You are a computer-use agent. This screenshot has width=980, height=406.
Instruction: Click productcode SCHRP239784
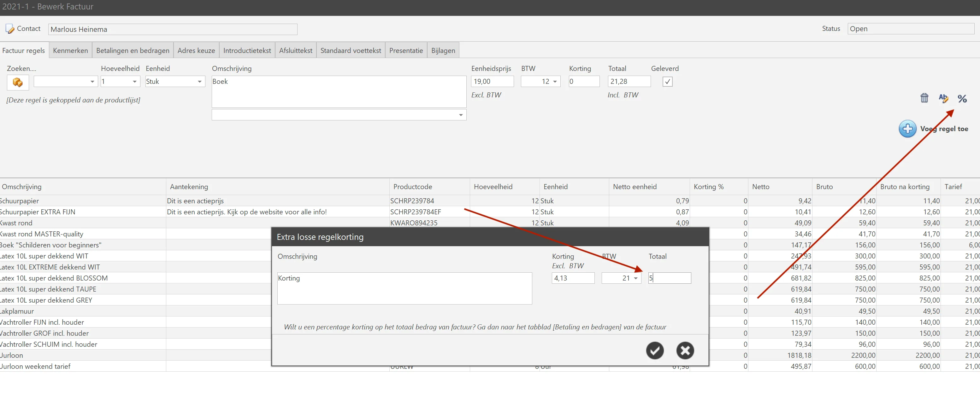[x=412, y=201]
